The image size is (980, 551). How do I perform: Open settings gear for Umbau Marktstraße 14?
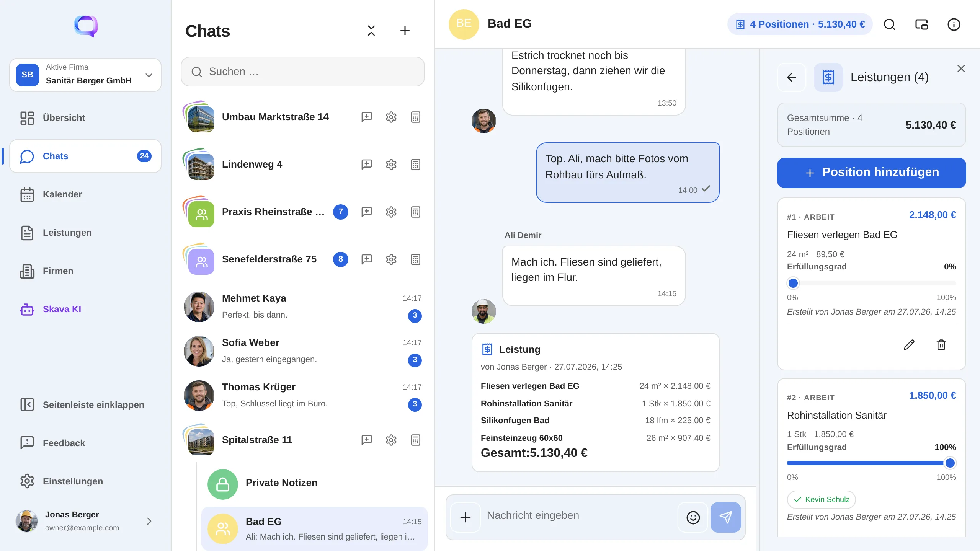(x=391, y=117)
